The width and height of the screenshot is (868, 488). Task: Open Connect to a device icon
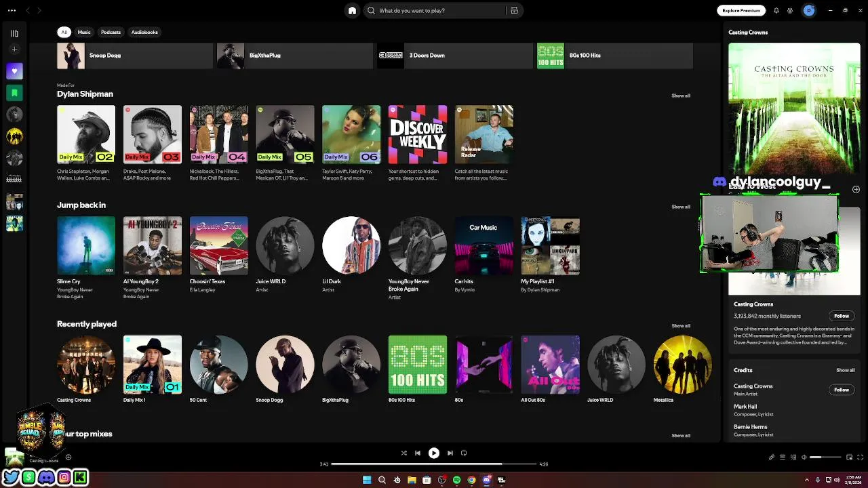click(x=793, y=457)
